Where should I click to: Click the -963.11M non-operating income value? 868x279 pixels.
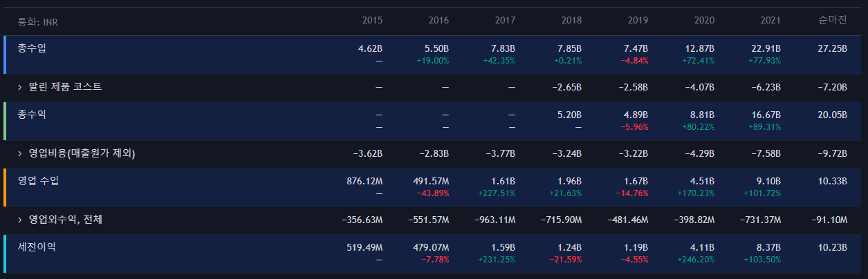[495, 220]
